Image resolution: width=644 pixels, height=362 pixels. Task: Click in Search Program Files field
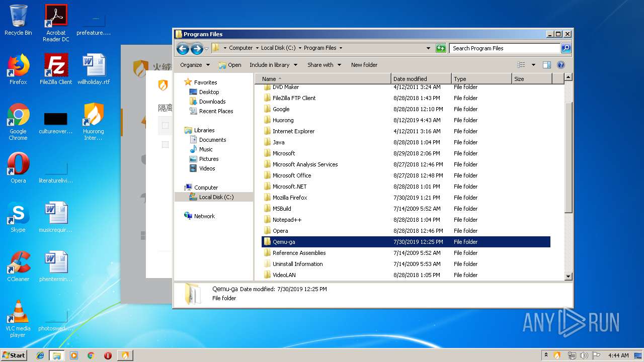(505, 48)
